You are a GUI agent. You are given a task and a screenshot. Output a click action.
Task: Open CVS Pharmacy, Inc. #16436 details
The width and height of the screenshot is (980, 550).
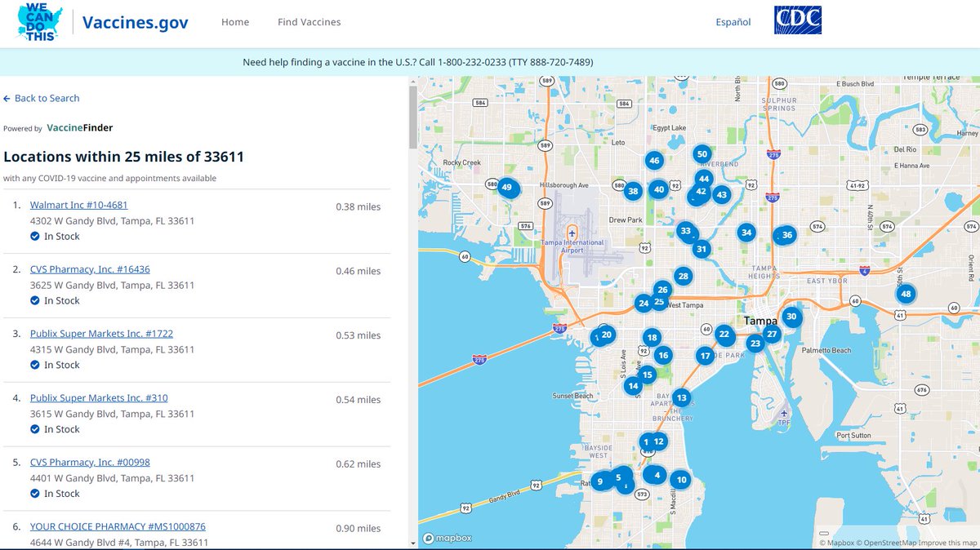click(90, 269)
